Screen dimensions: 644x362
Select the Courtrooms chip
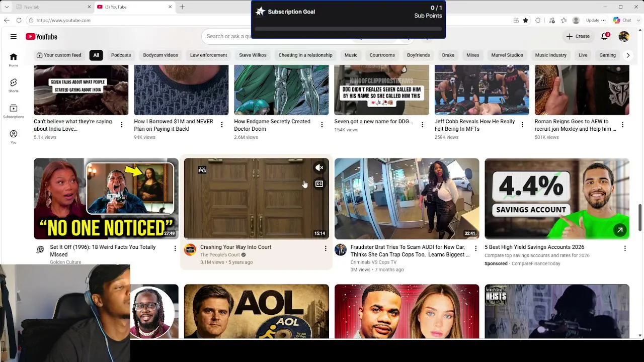(x=382, y=55)
